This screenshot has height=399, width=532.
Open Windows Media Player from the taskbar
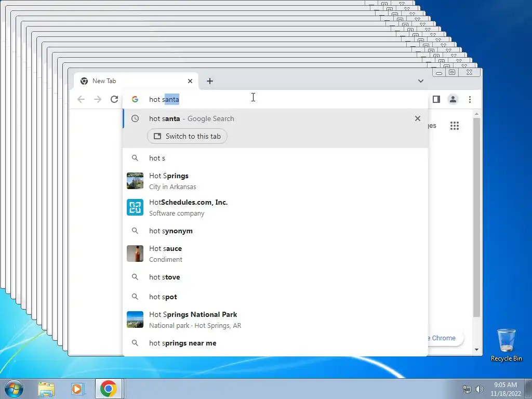click(77, 389)
